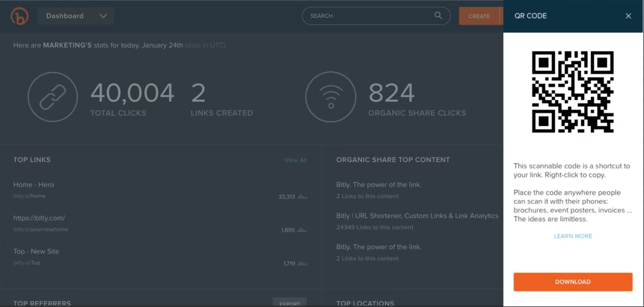Click the TOP REFERRERS heading
The height and width of the screenshot is (307, 644).
[42, 303]
